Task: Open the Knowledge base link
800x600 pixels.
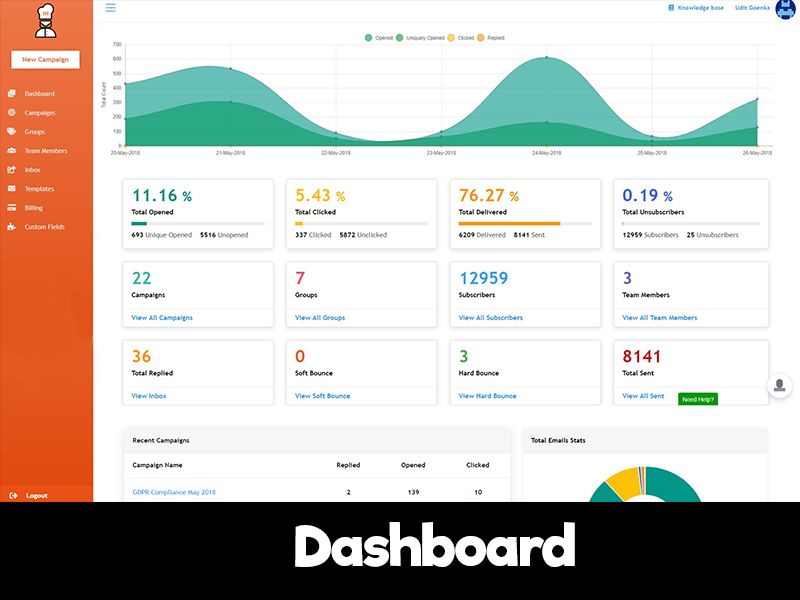Action: click(x=701, y=8)
